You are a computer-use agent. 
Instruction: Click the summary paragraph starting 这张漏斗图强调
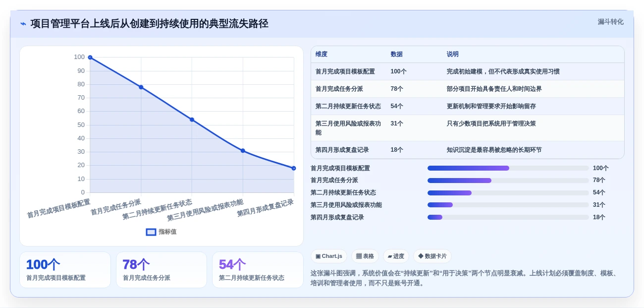tap(466, 278)
